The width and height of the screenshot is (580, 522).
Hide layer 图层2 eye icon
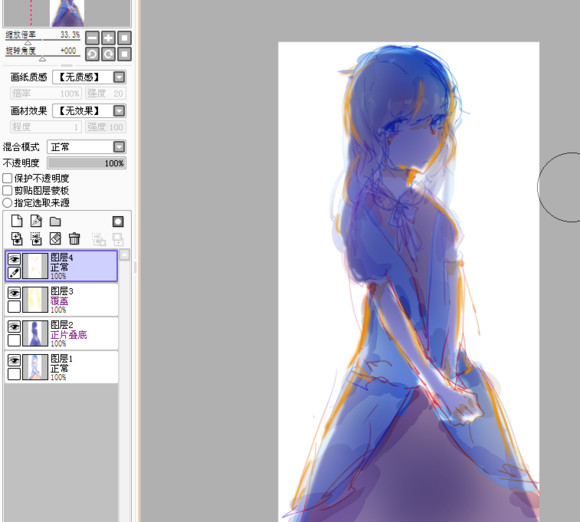click(x=14, y=327)
